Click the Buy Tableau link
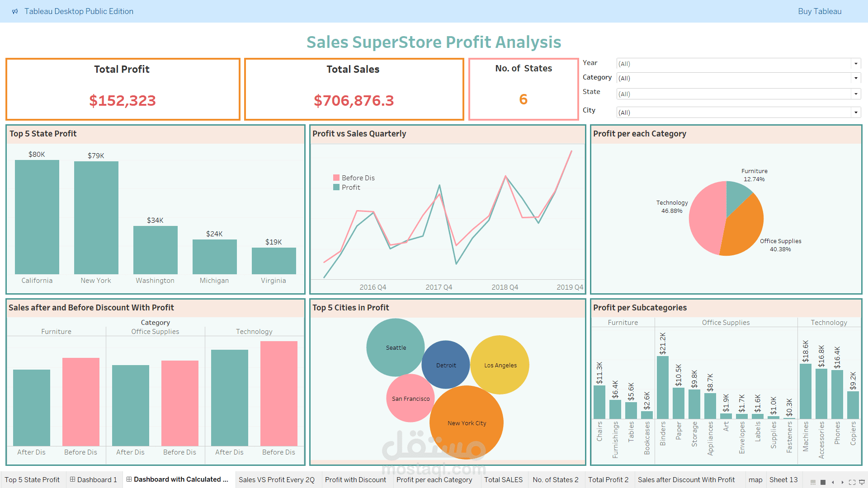868x488 pixels. [x=820, y=11]
